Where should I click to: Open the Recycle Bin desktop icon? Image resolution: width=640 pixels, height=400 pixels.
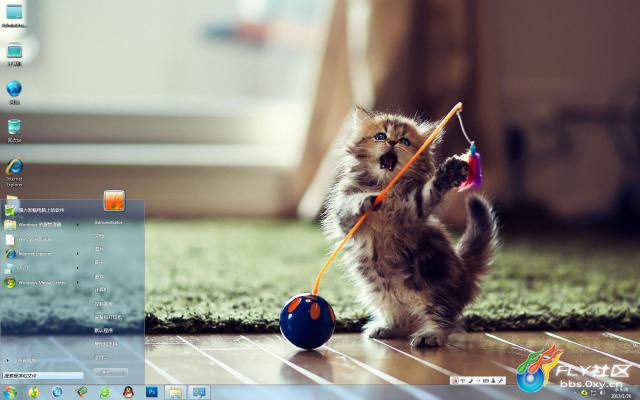pyautogui.click(x=14, y=130)
